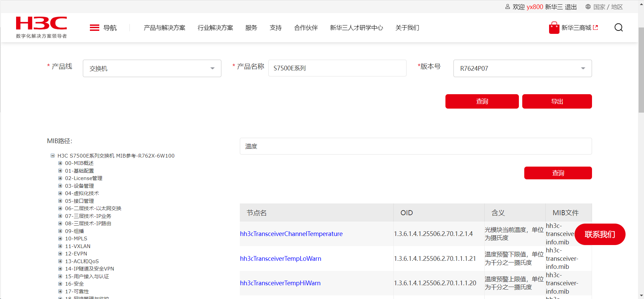Click the red shopping bag mall icon
Viewport: 644px width, 299px height.
click(554, 28)
